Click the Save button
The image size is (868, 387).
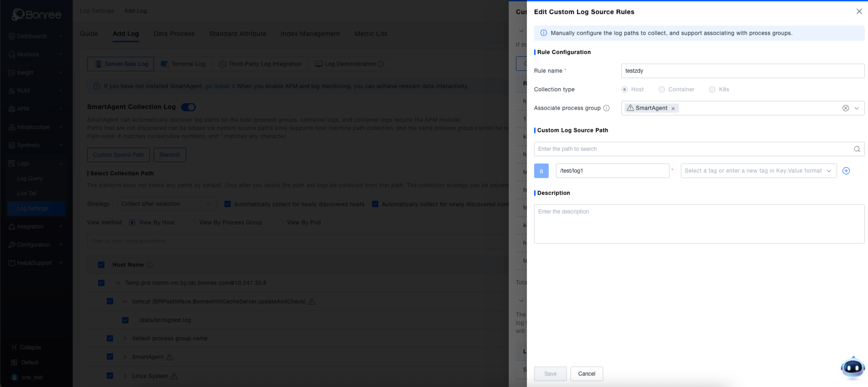point(550,374)
